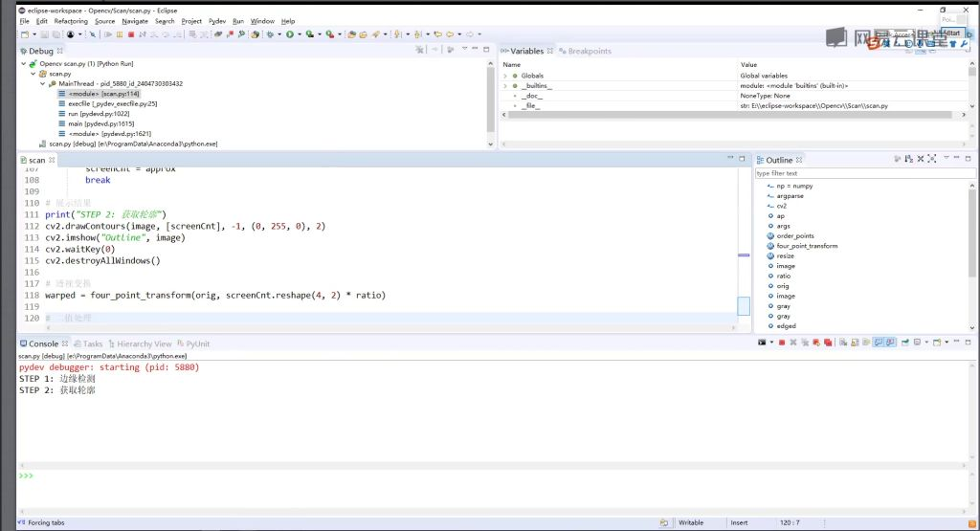Click the Expand All icon in Outline panel

coord(932,159)
